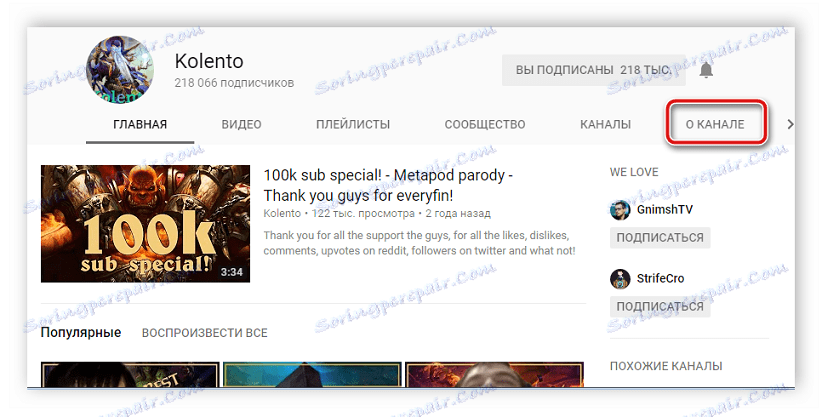Subscribe to GnimshTV with ПОДПИСАТЬСЯ
822x417 pixels.
[660, 238]
